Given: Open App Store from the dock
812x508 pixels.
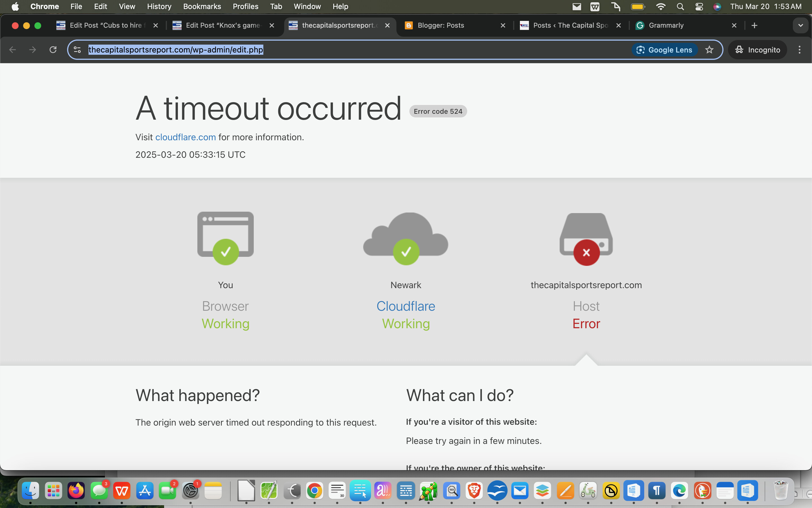Looking at the screenshot, I should click(x=145, y=491).
